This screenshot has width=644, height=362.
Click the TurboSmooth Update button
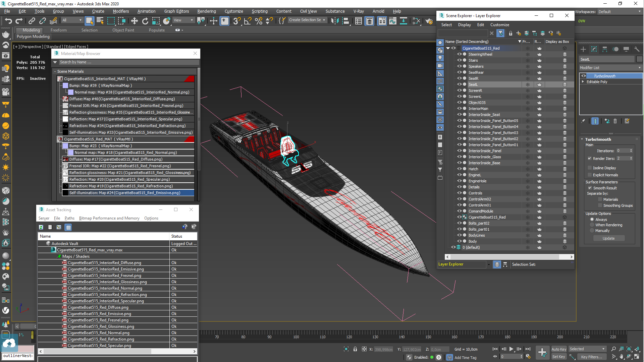pyautogui.click(x=608, y=238)
